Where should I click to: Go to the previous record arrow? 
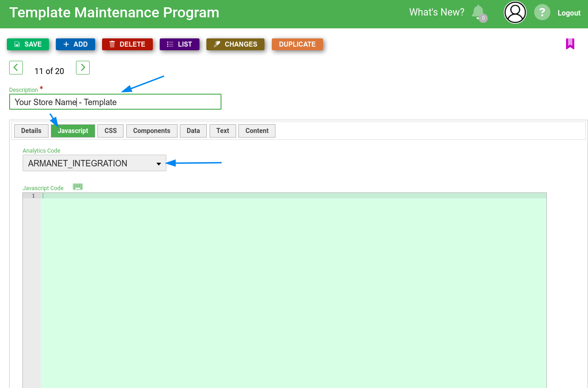click(x=16, y=68)
